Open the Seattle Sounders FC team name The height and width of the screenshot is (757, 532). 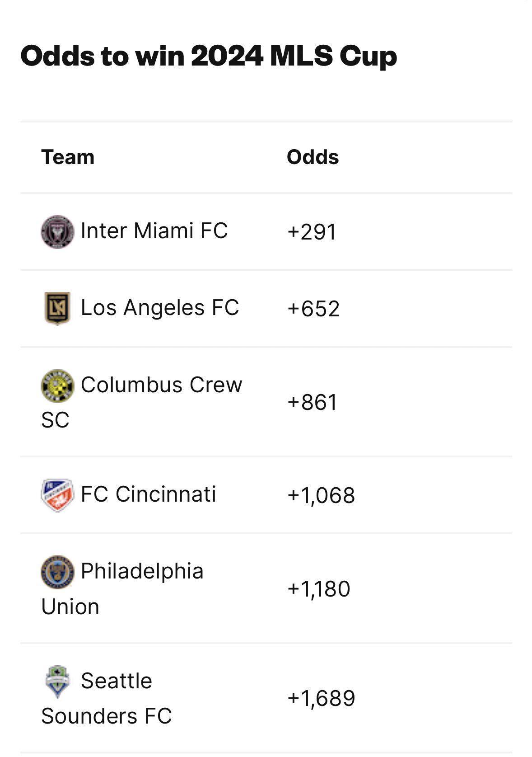tap(116, 681)
